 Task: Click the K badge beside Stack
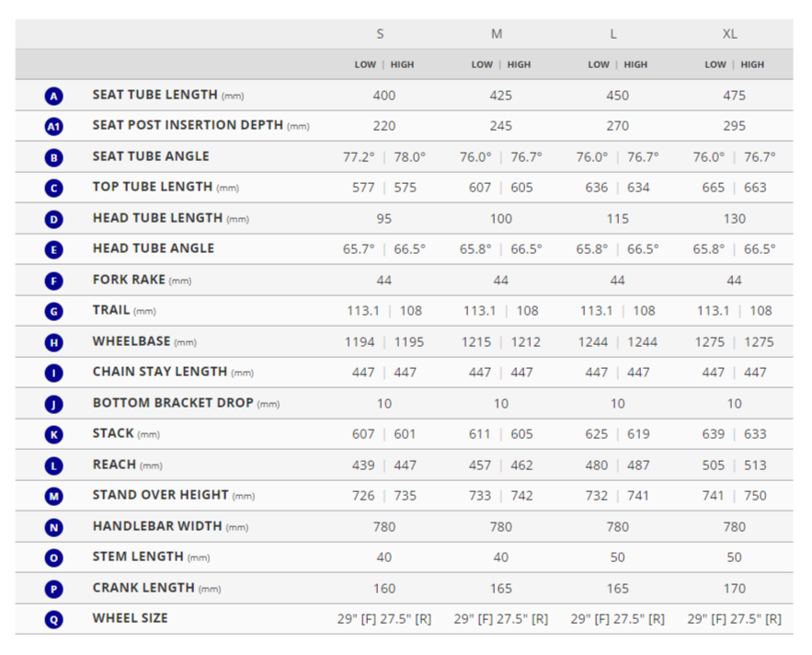coord(54,434)
